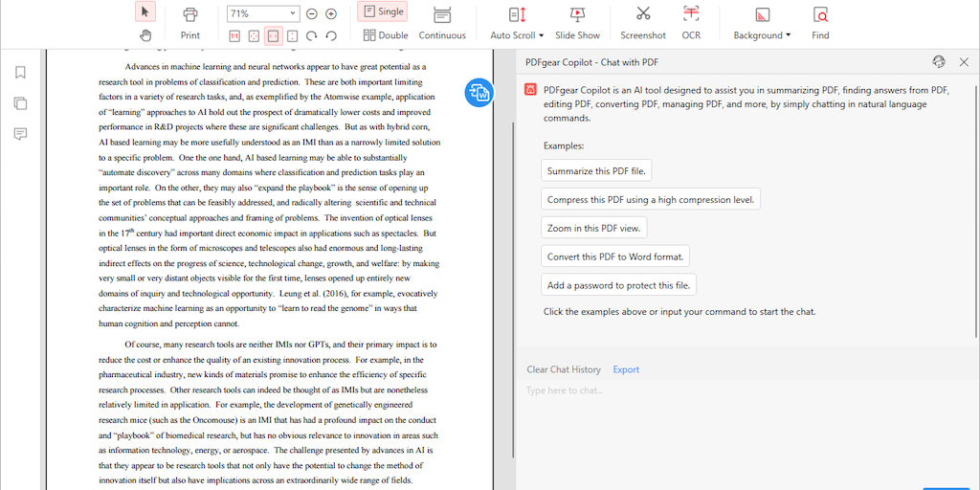Rotate the page clockwise

[x=312, y=35]
